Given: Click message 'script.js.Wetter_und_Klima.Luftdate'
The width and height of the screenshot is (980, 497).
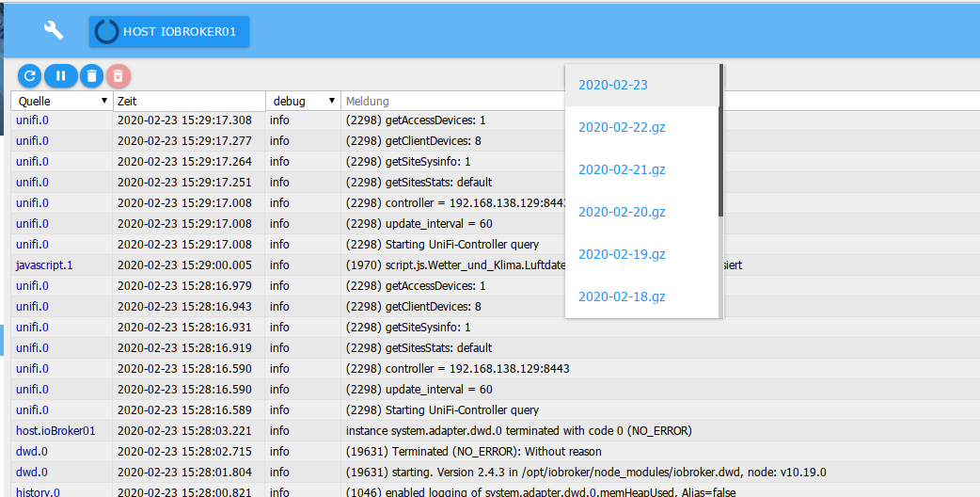Looking at the screenshot, I should point(455,265).
